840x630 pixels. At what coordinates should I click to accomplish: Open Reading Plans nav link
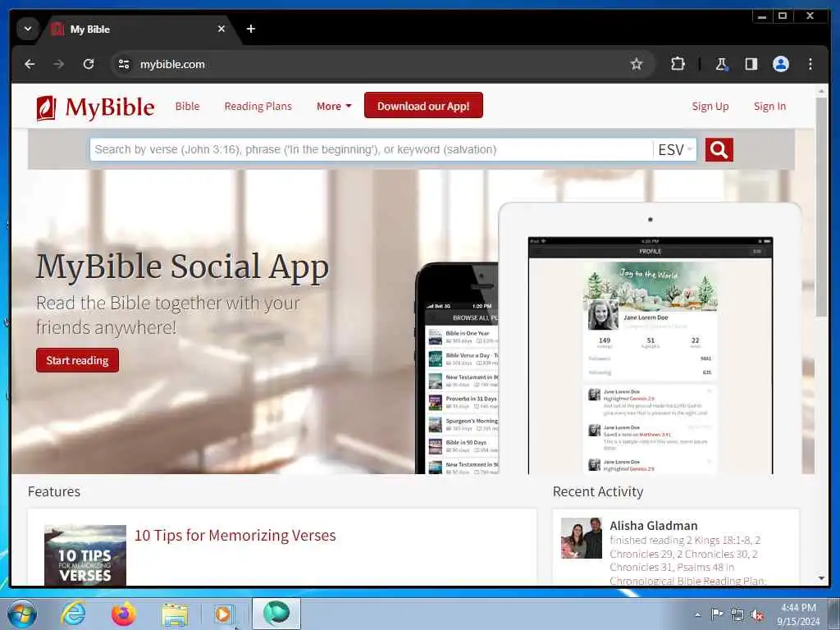258,106
